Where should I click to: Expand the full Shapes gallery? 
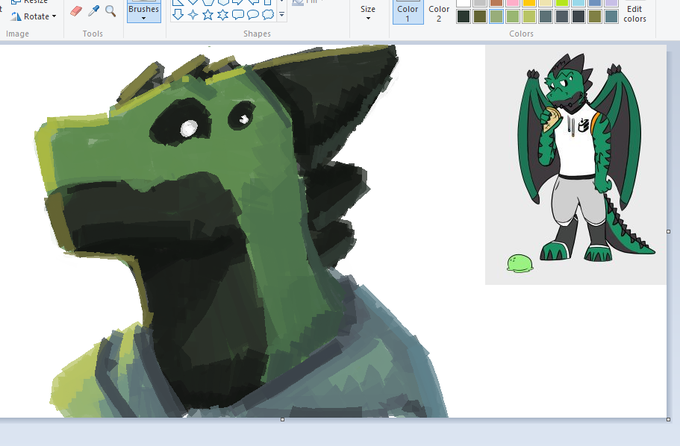(x=282, y=15)
